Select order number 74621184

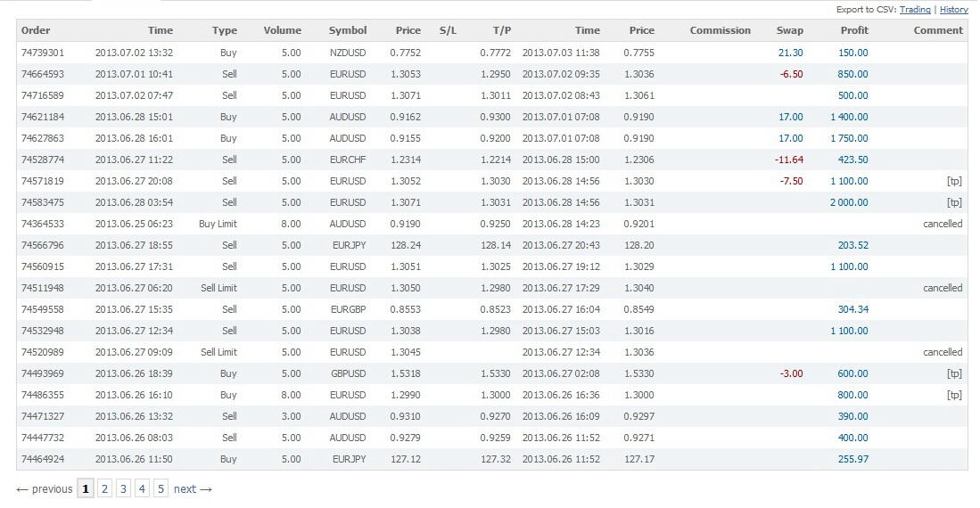click(x=43, y=117)
